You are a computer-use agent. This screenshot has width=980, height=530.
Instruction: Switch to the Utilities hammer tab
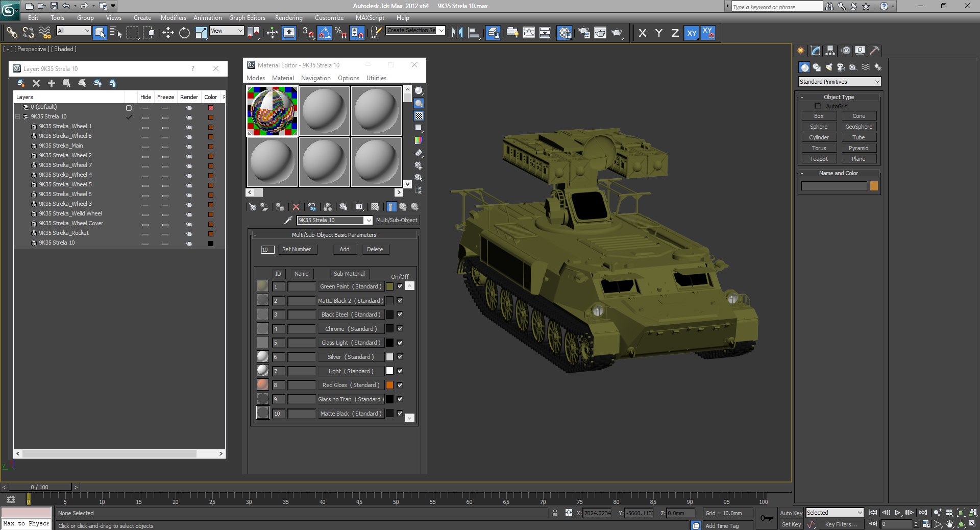coord(875,50)
